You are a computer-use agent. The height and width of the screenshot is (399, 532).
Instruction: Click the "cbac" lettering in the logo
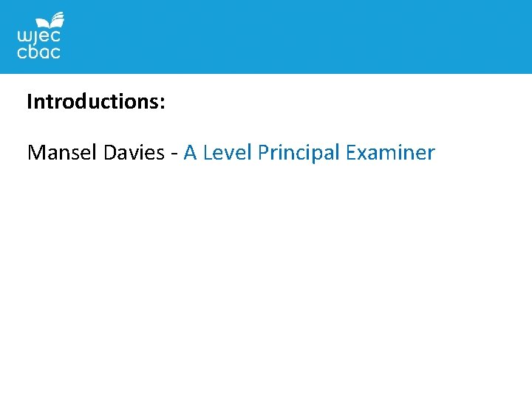click(x=38, y=52)
